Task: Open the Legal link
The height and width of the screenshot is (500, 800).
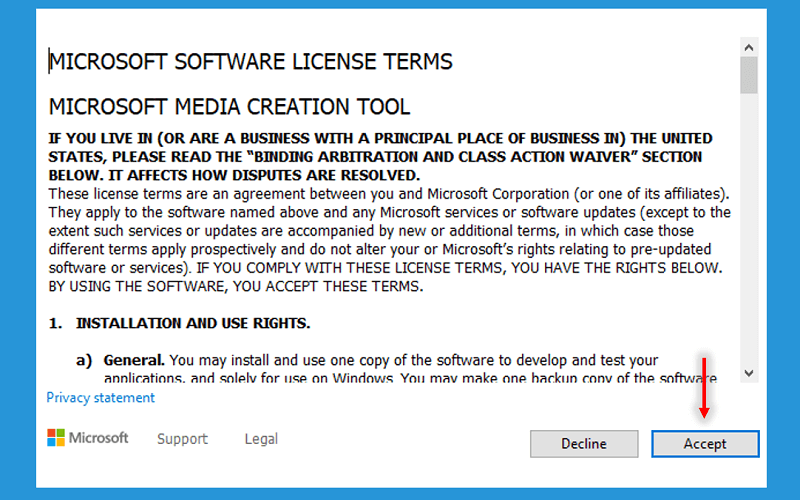Action: coord(261,439)
